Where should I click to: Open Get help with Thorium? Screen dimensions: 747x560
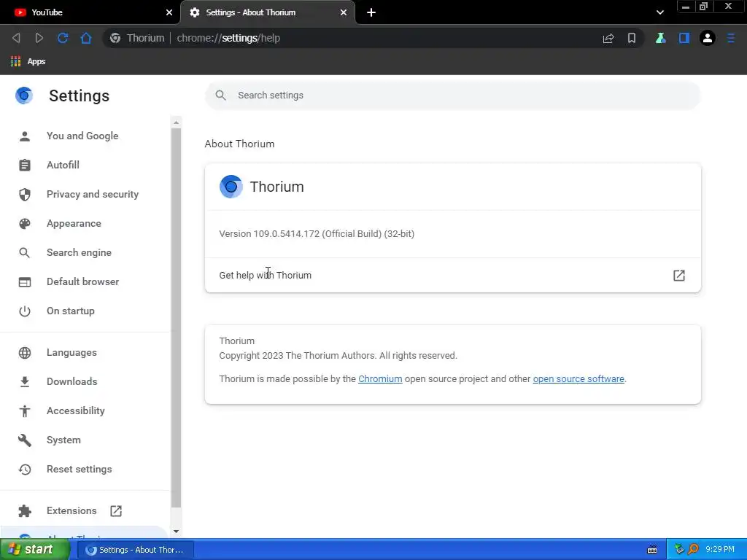(452, 275)
